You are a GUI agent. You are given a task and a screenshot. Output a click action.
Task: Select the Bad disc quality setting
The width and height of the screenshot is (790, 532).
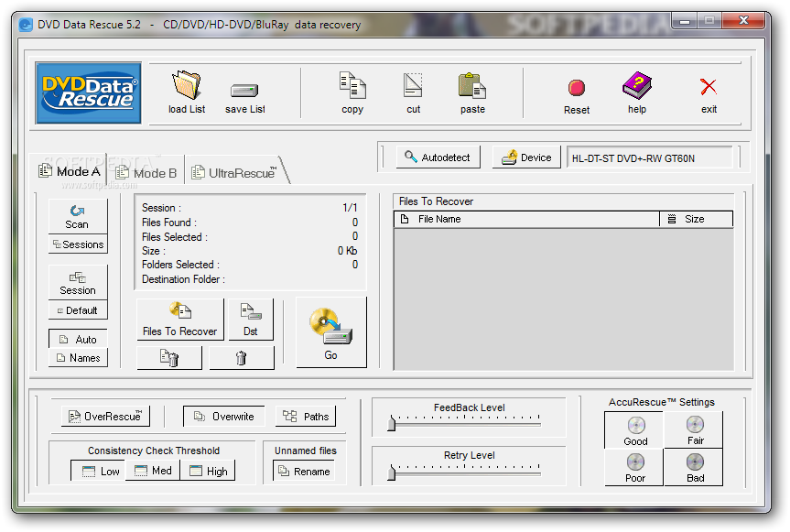[x=694, y=468]
